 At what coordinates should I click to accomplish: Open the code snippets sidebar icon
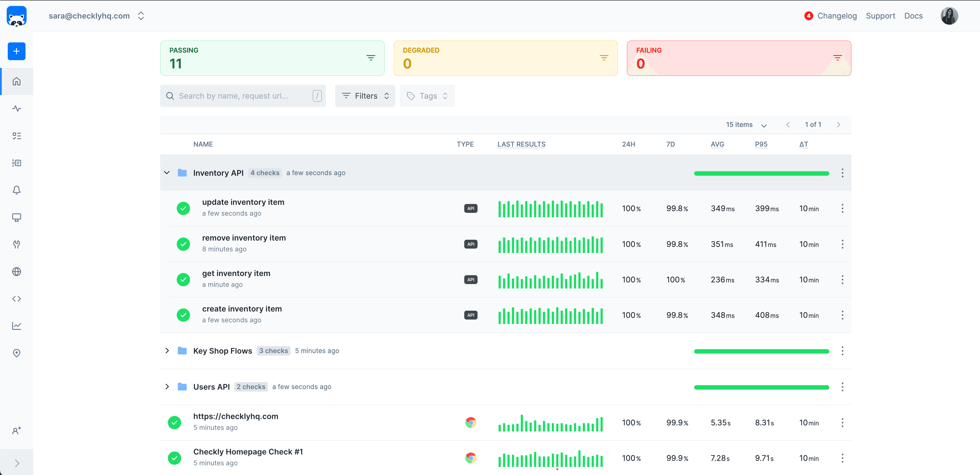(x=16, y=299)
